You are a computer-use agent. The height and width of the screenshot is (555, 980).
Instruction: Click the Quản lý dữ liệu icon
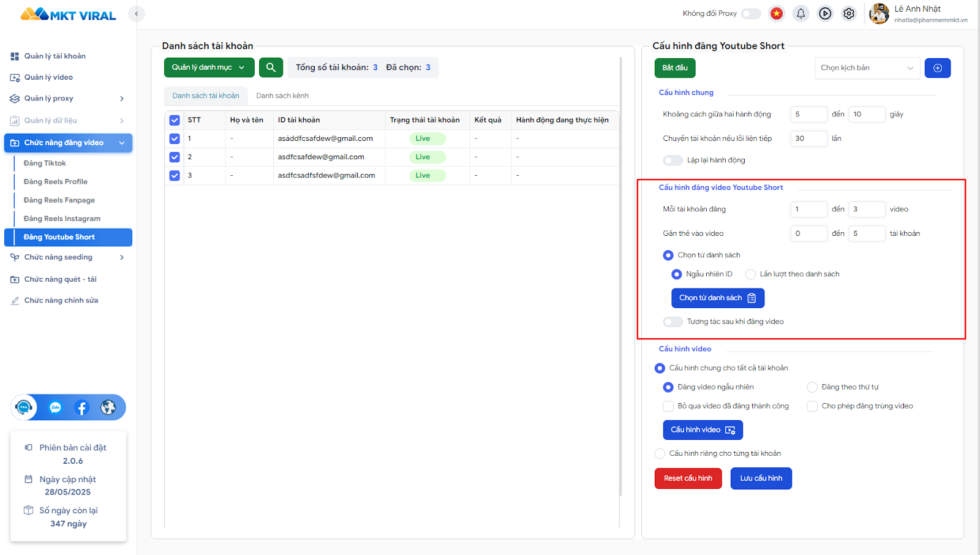15,121
